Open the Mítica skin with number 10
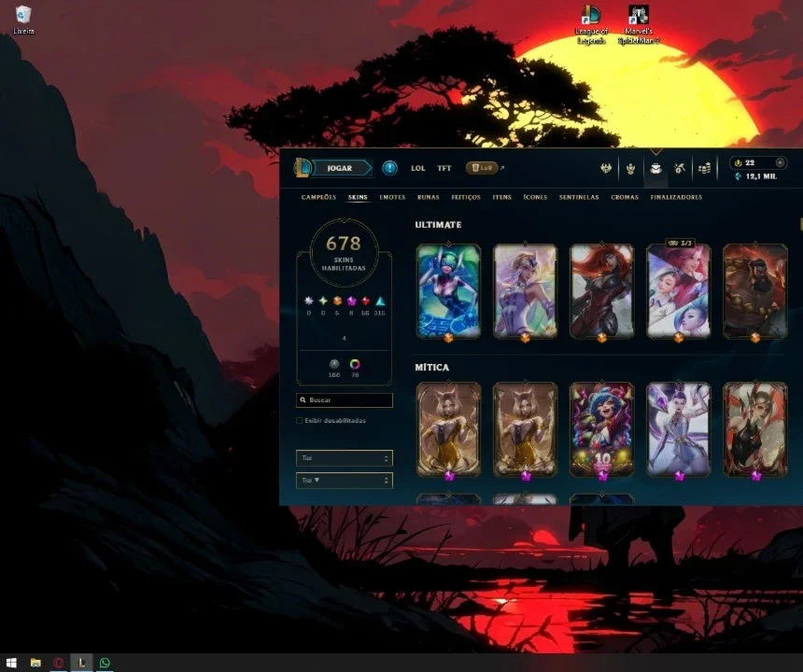Screen dimensions: 803x672 pyautogui.click(x=601, y=429)
